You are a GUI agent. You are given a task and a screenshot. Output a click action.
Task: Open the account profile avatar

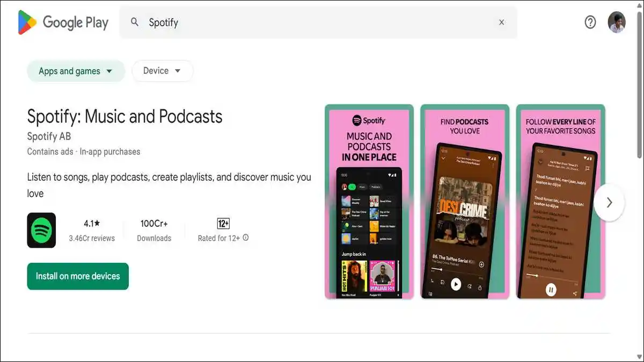[617, 22]
